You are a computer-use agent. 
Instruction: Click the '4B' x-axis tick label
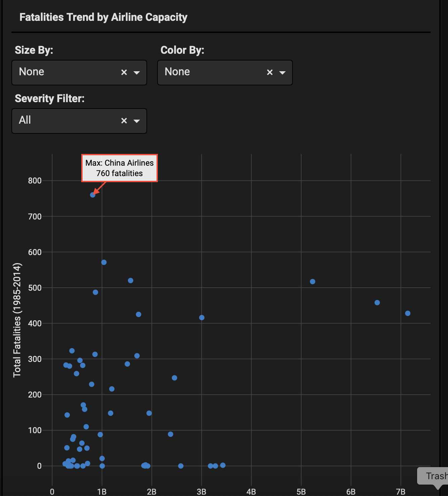pos(251,492)
